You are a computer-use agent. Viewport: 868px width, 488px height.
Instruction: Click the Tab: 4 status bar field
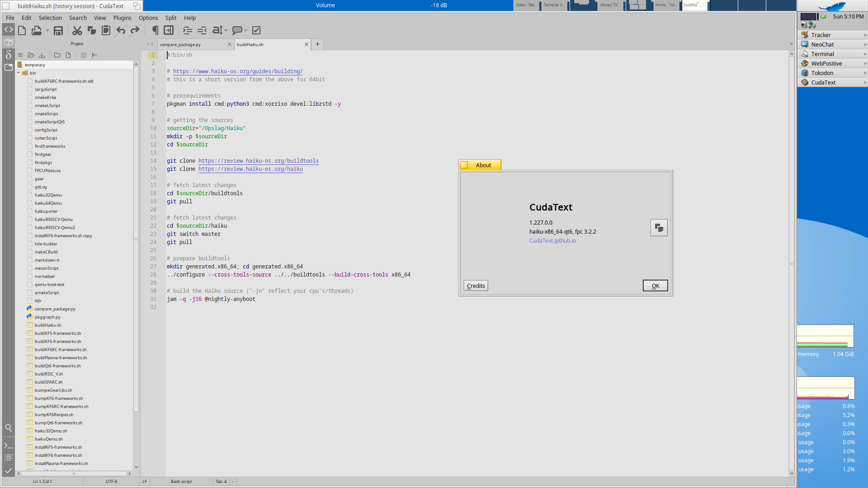[x=221, y=482]
